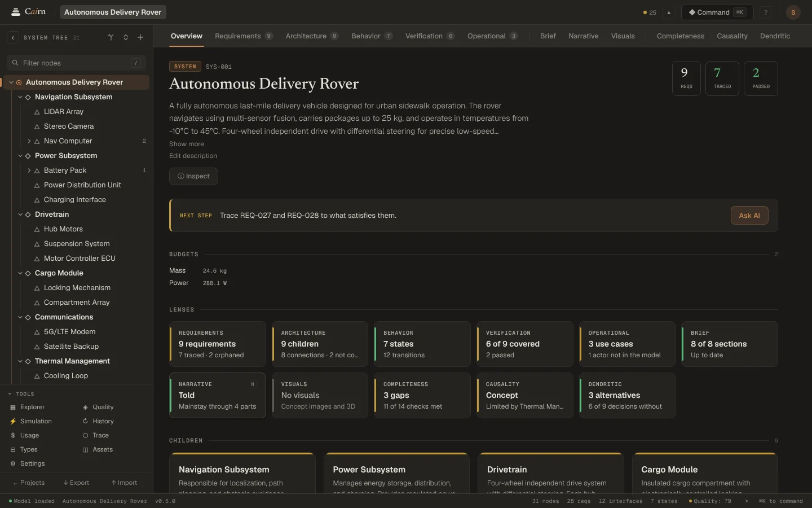Click Show more under description
Viewport: 812px width, 508px height.
coord(187,144)
